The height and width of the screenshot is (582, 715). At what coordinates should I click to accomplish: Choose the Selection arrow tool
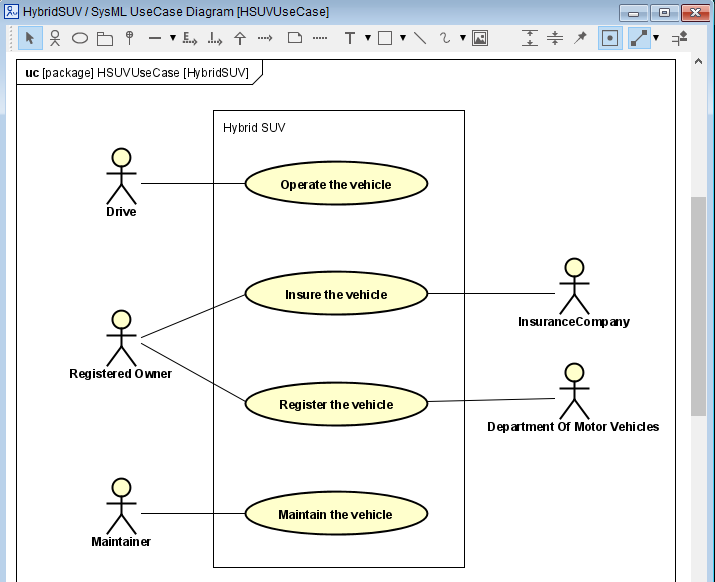point(30,38)
